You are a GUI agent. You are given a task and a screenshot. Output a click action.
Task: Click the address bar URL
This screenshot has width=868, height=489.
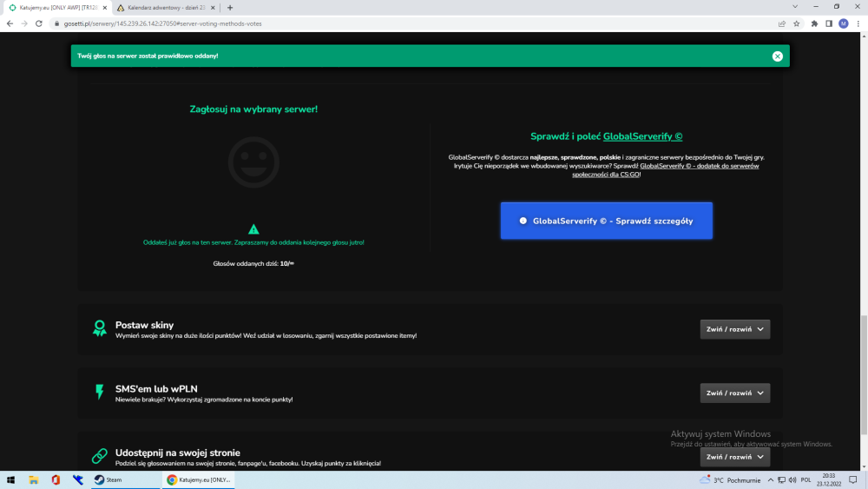tap(163, 23)
